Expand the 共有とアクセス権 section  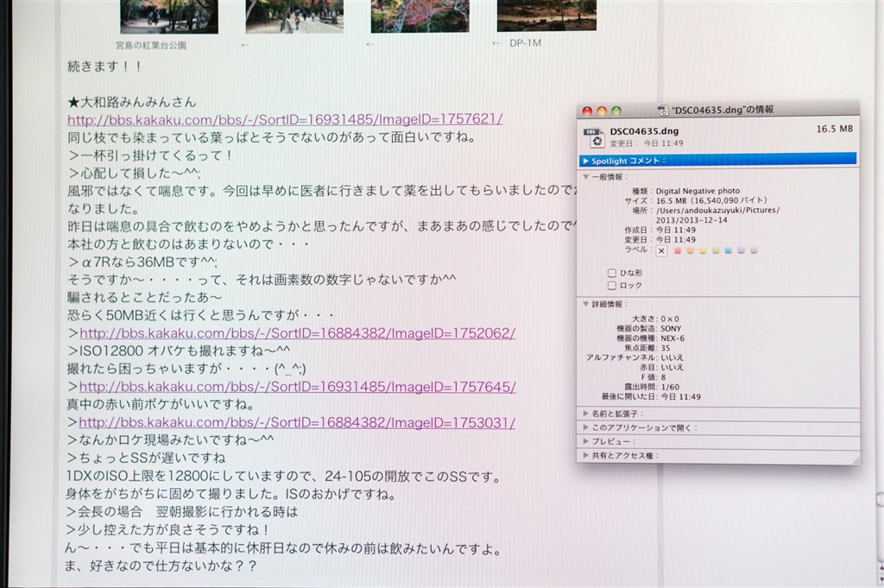click(586, 455)
